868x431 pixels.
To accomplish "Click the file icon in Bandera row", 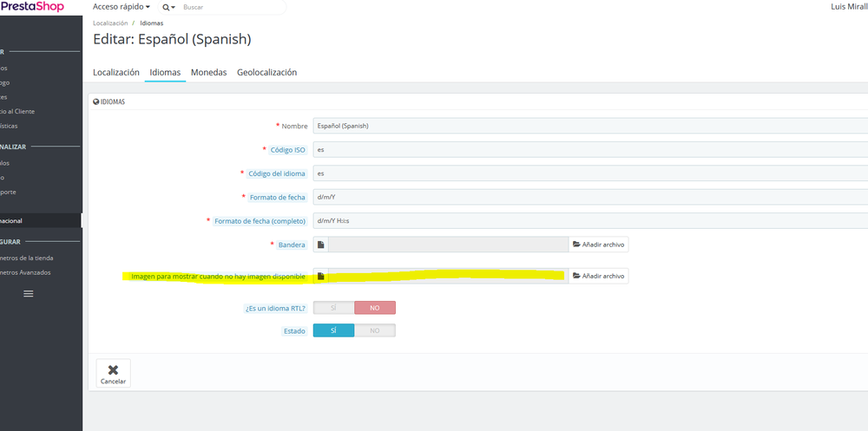I will (x=320, y=245).
